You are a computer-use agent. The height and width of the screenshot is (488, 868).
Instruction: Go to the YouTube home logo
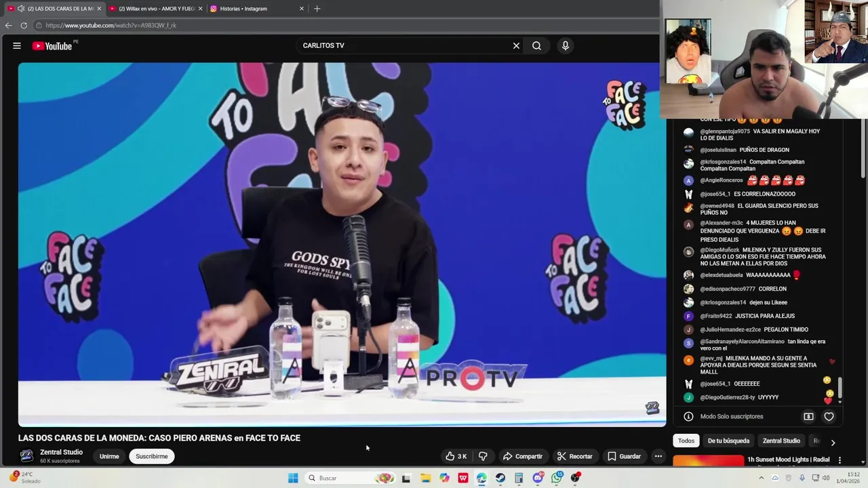[52, 46]
